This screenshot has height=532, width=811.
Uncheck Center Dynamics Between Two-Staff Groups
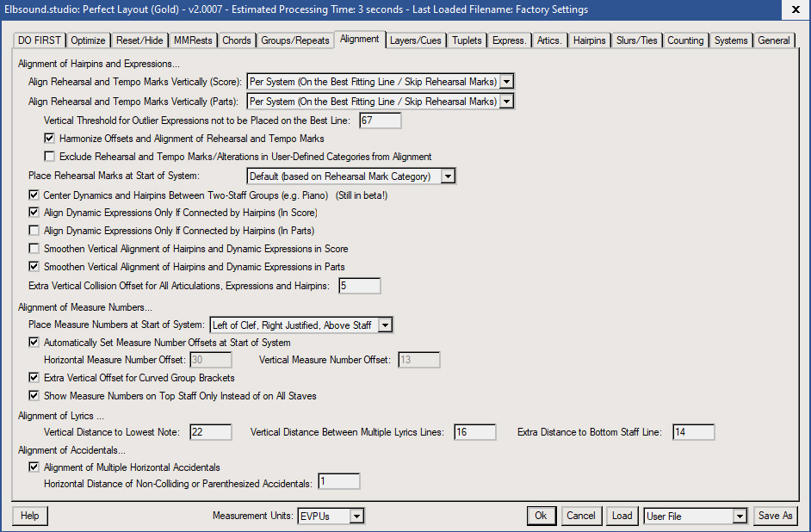point(34,195)
